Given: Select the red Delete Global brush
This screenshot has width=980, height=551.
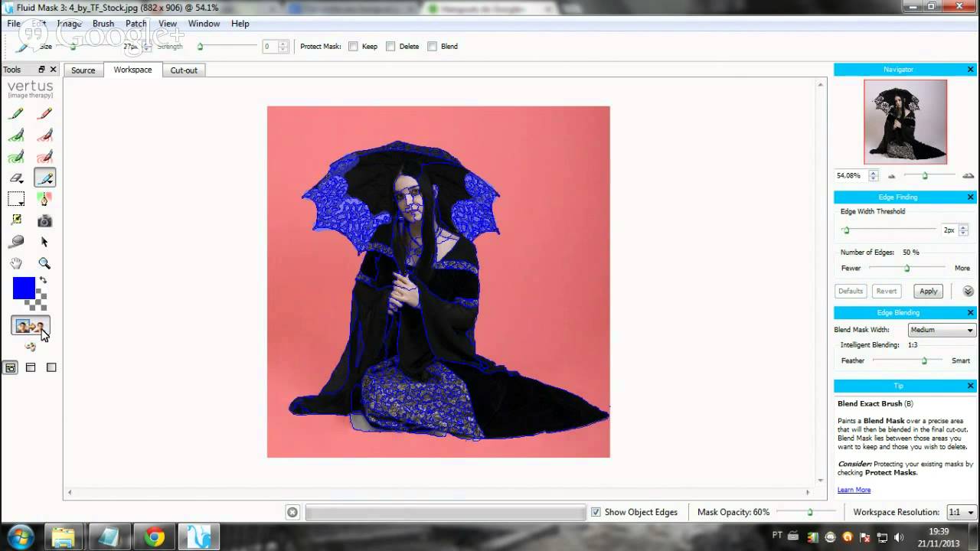Looking at the screenshot, I should click(44, 156).
